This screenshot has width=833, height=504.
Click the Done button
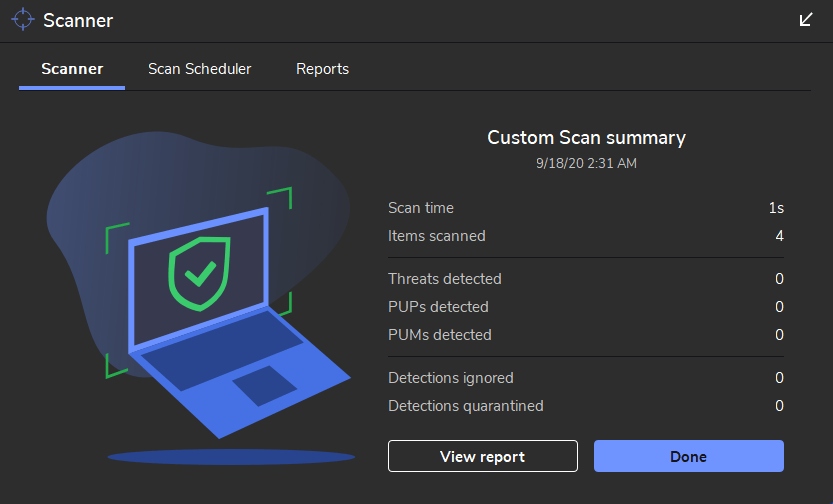688,456
